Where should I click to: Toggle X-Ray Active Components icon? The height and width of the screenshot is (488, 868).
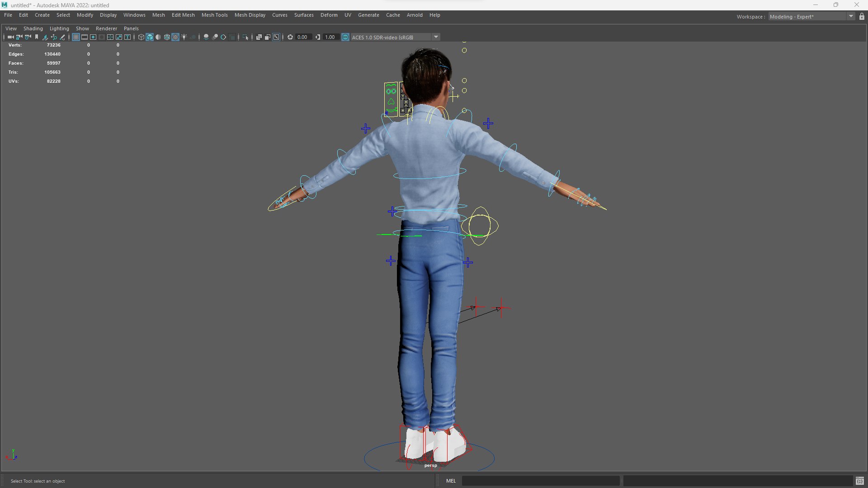pyautogui.click(x=268, y=37)
